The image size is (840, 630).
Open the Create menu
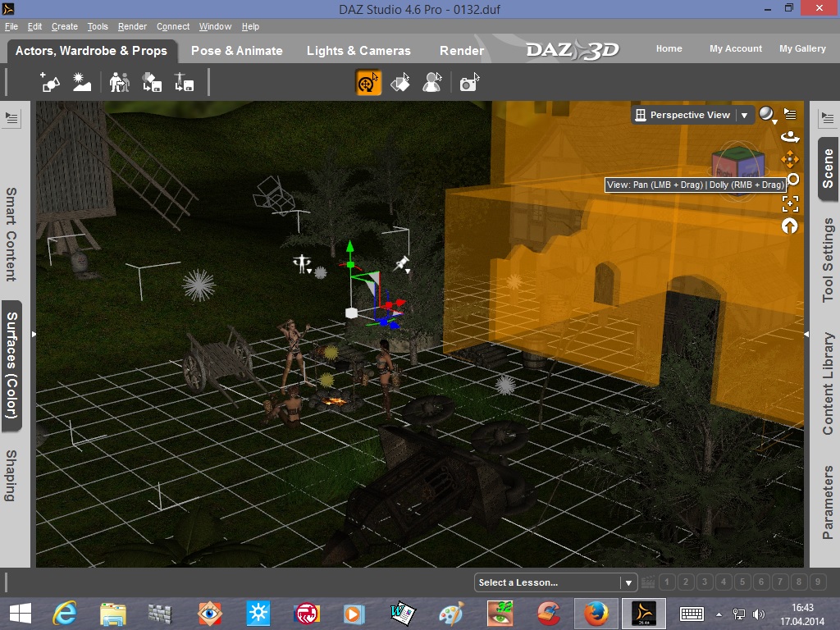coord(65,26)
